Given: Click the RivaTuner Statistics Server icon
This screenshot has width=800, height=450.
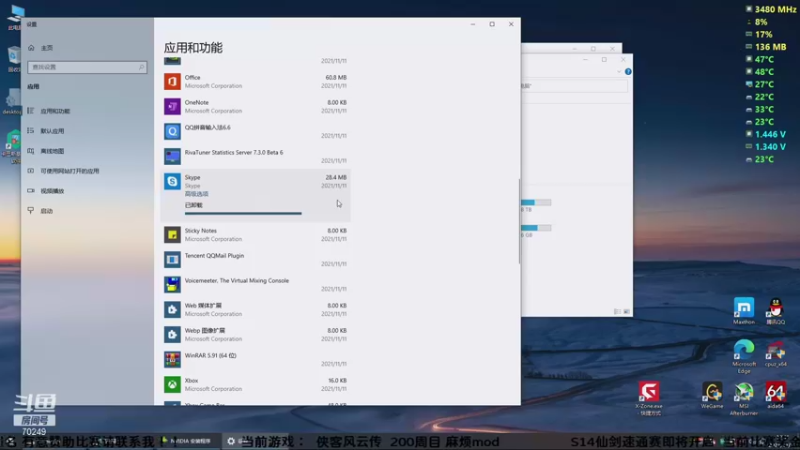Looking at the screenshot, I should coord(172,156).
